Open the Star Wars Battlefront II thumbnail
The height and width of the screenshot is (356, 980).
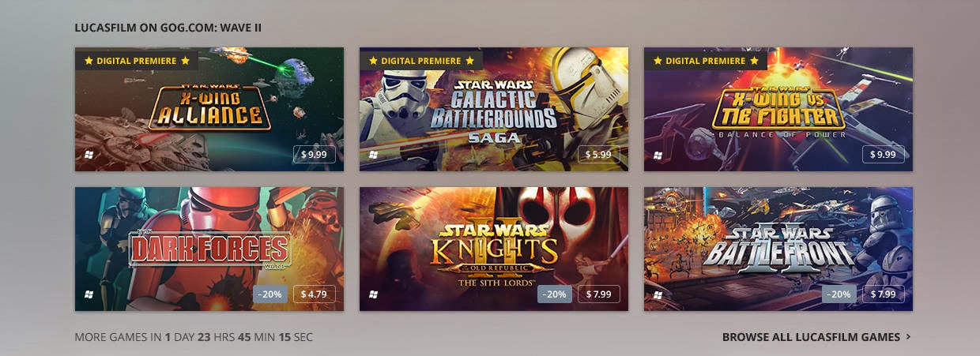point(778,249)
